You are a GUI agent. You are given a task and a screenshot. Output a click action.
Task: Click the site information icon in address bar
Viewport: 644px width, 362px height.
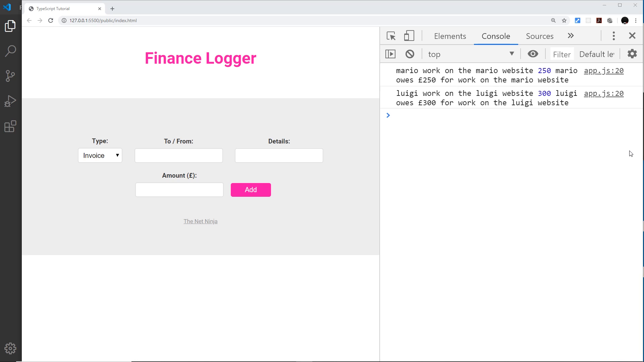(x=64, y=20)
